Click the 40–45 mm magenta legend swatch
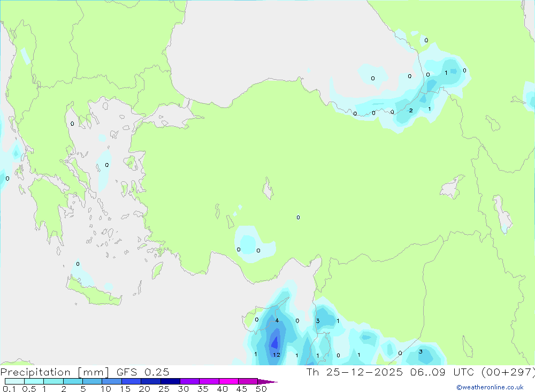Screen dimensions: 535x392 coord(228,381)
